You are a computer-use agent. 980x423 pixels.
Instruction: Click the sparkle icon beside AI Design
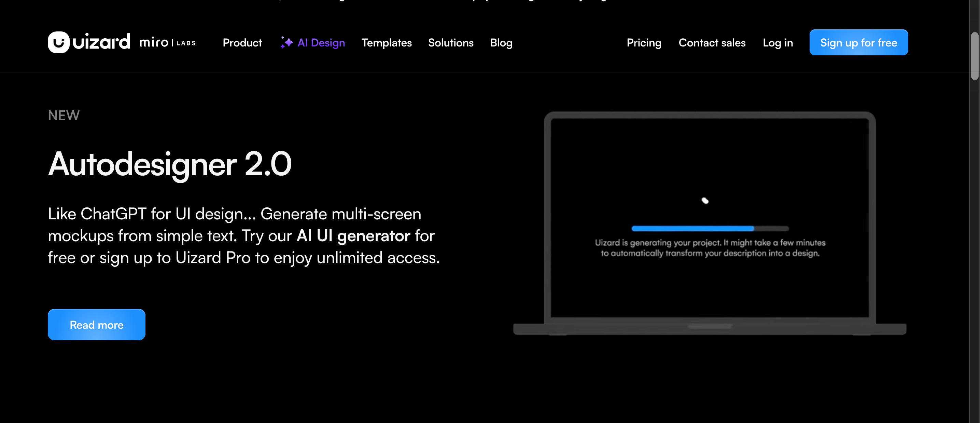click(x=286, y=42)
